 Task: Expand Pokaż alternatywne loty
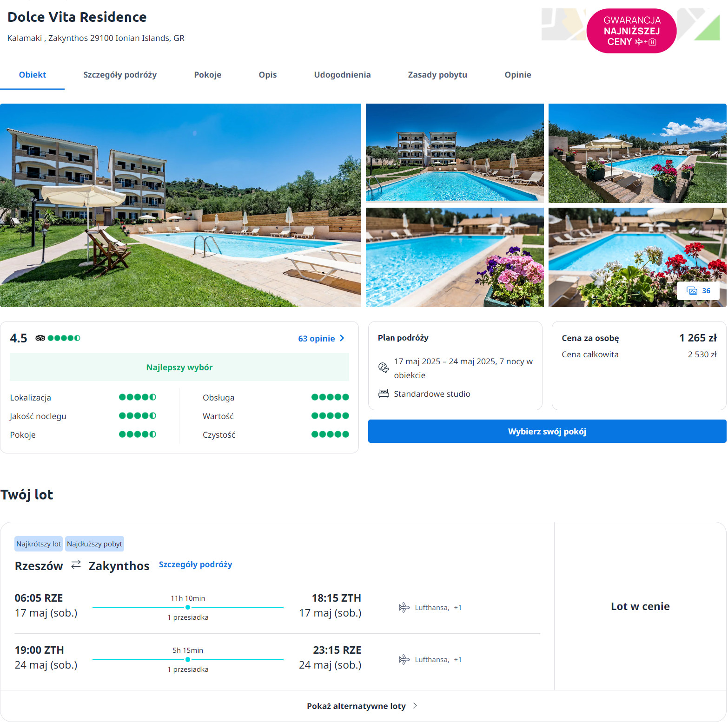pos(362,706)
